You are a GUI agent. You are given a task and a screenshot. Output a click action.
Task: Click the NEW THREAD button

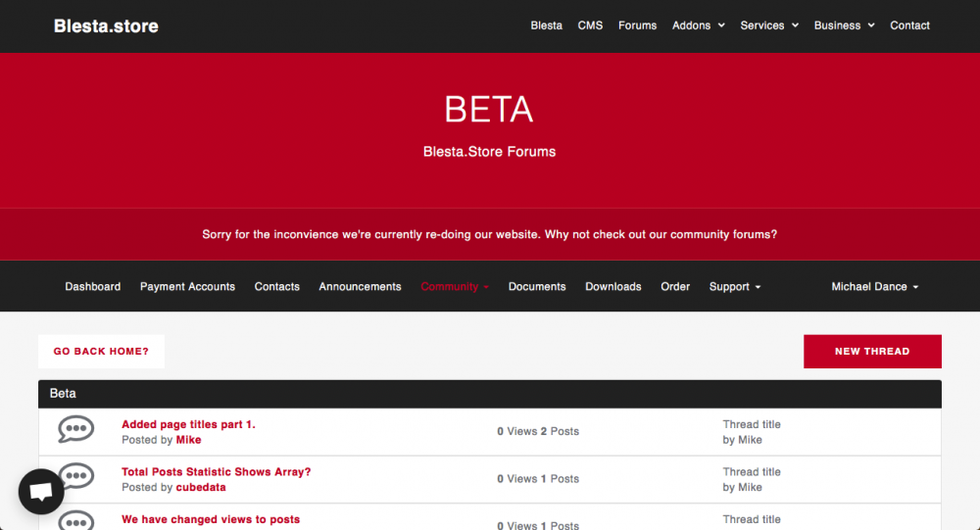point(872,352)
